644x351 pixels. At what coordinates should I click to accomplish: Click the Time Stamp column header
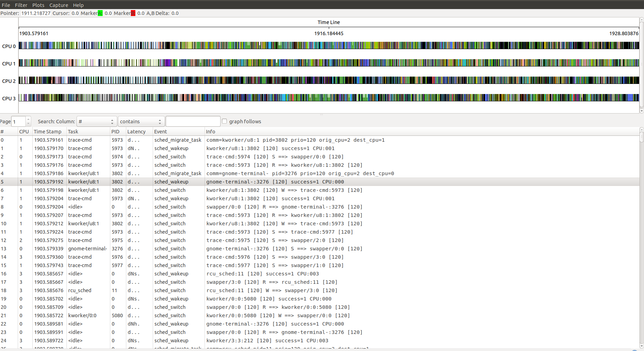click(x=48, y=131)
